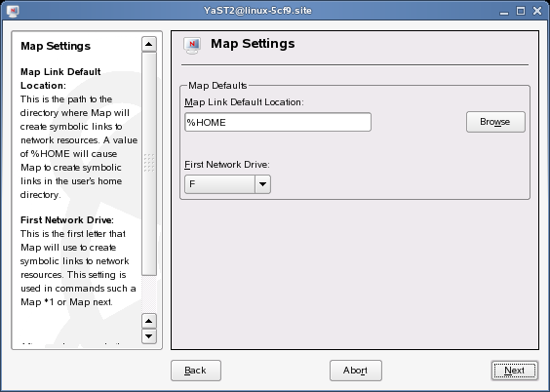This screenshot has width=550, height=392.
Task: Click the Novell icon beside Map Settings heading
Action: [x=192, y=45]
